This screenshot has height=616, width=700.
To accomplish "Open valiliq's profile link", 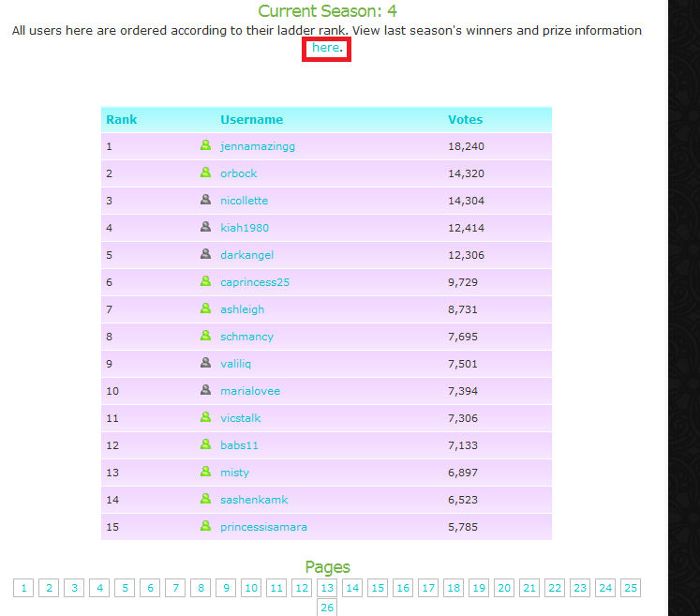I will click(236, 364).
